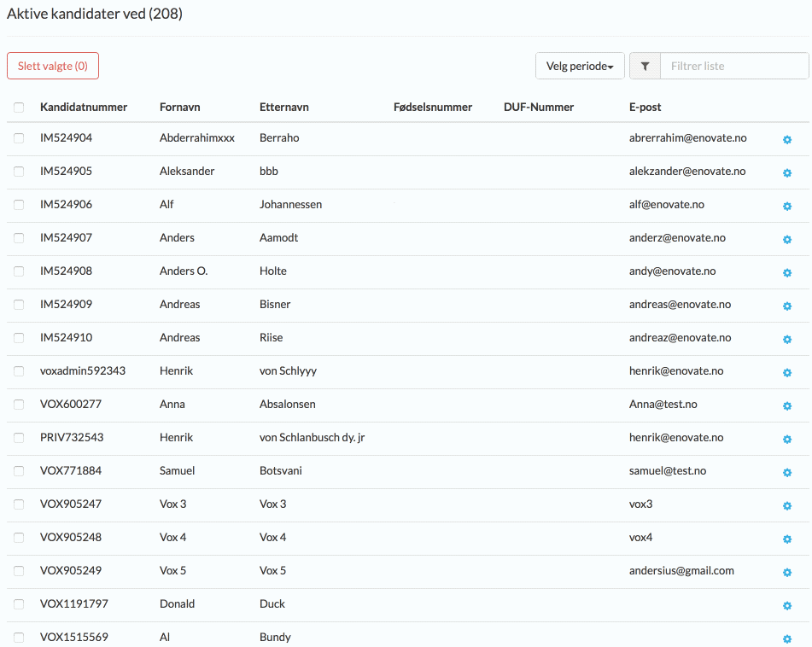The height and width of the screenshot is (647, 812).
Task: Open gear settings for VOX905249
Action: click(x=787, y=572)
